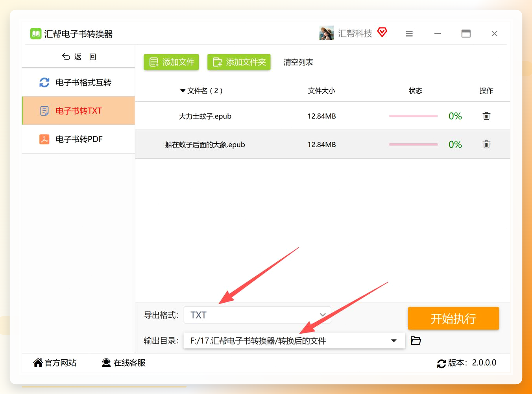Select 电子书格式互转 in the sidebar

(78, 83)
